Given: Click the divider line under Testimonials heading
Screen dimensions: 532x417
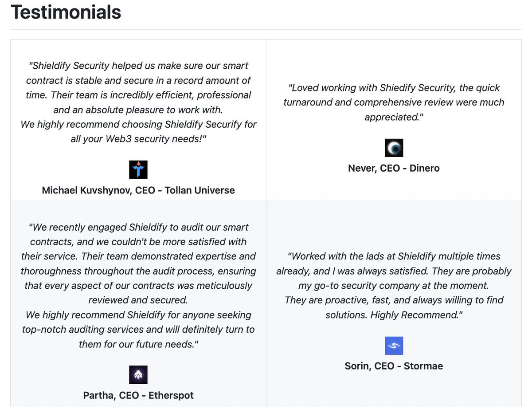Looking at the screenshot, I should click(x=266, y=29).
